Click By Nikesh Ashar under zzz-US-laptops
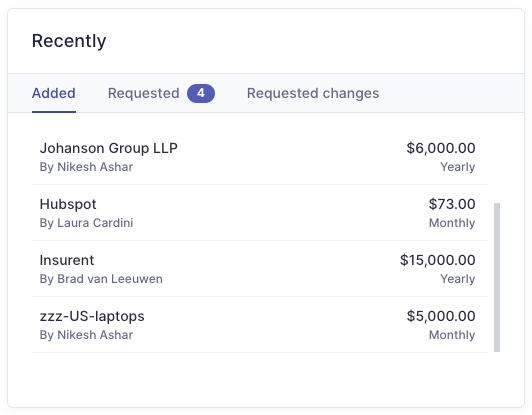Screen dimensions: 532x415 point(86,335)
